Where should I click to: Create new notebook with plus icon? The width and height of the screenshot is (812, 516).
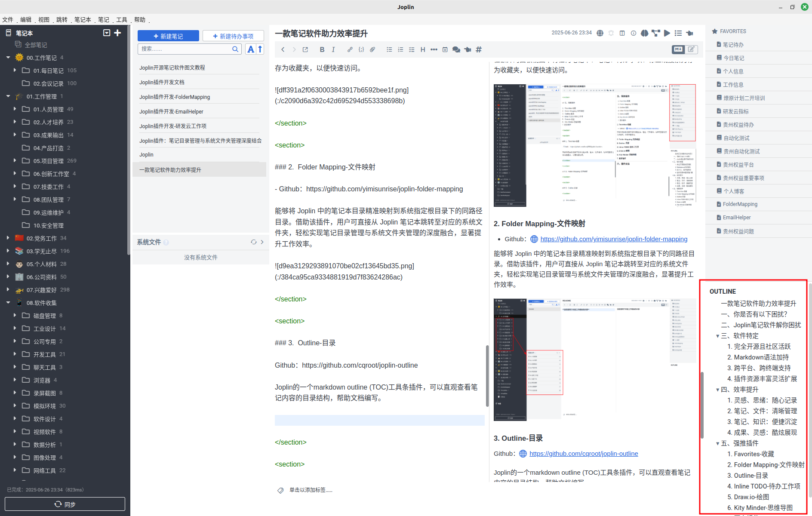coord(117,33)
